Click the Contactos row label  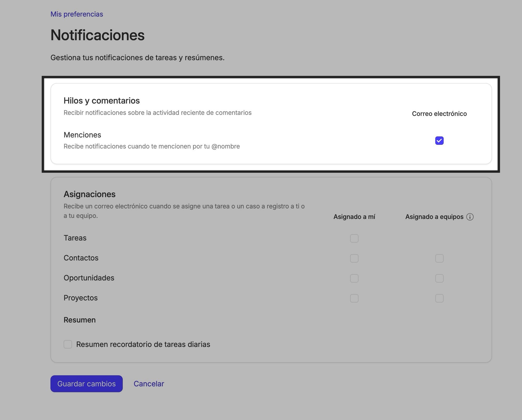coord(81,258)
